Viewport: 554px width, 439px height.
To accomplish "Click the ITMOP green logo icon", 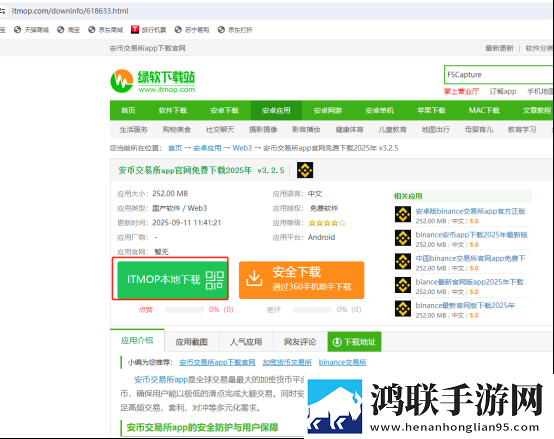I will [122, 81].
